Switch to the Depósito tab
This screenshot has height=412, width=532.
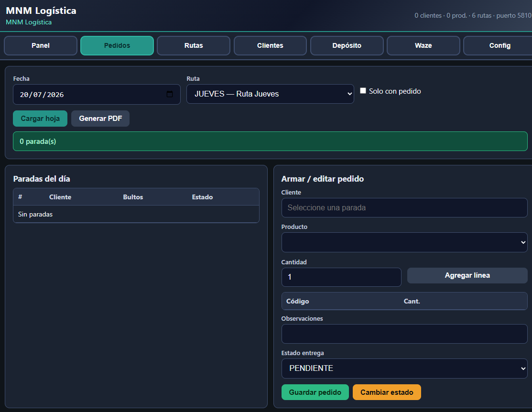(347, 45)
